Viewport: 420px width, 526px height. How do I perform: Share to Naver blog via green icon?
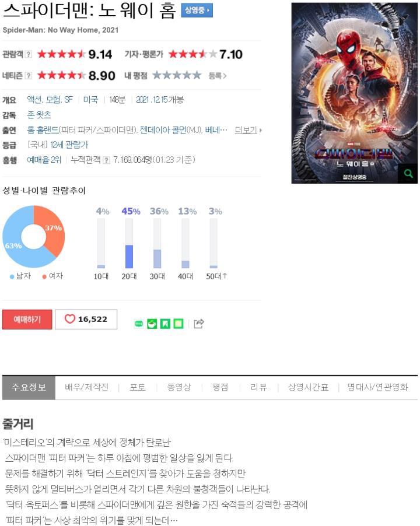(x=139, y=324)
